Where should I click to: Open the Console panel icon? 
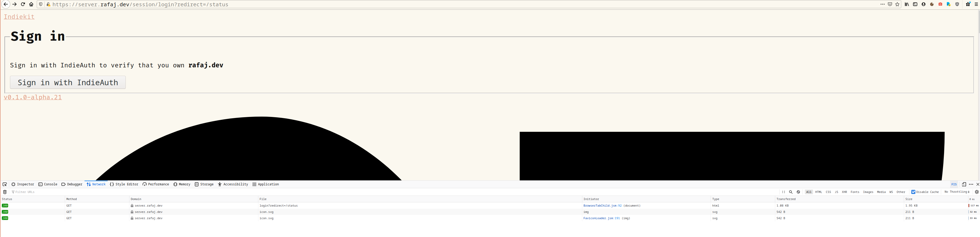(48, 184)
